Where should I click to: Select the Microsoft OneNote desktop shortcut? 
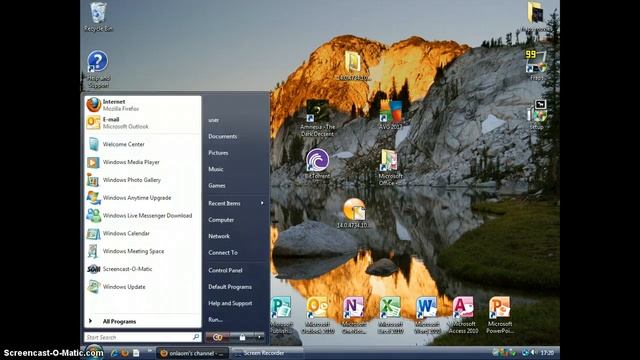(x=353, y=315)
